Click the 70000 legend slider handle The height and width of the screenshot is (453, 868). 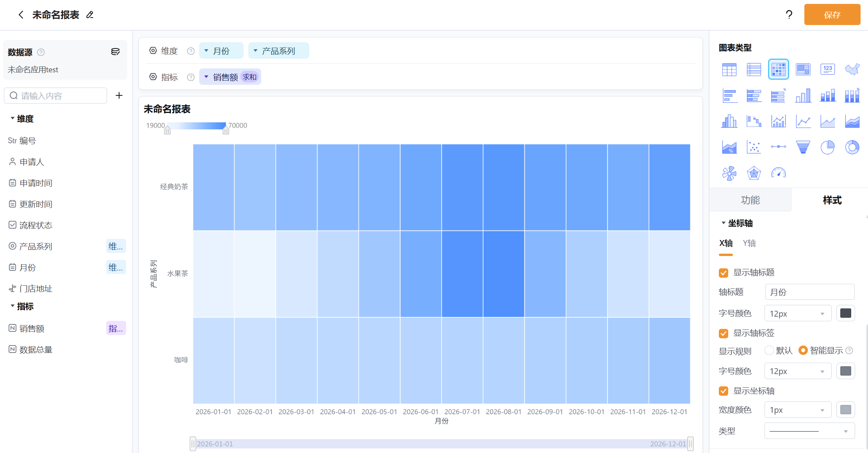(226, 130)
